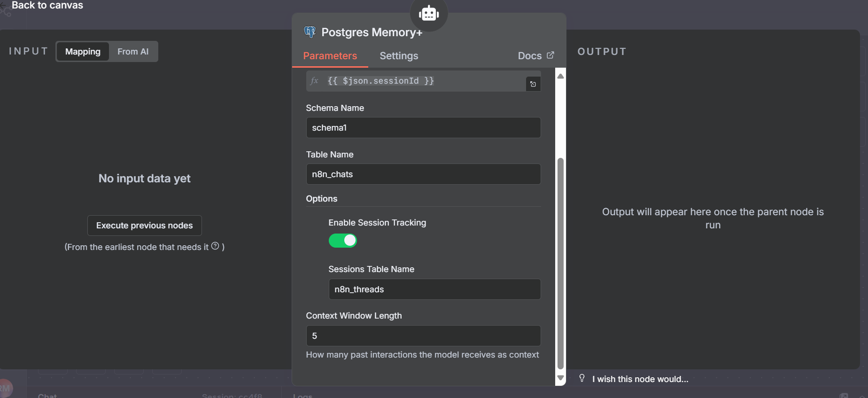Click the Postgres Memory+ node title

pyautogui.click(x=372, y=32)
